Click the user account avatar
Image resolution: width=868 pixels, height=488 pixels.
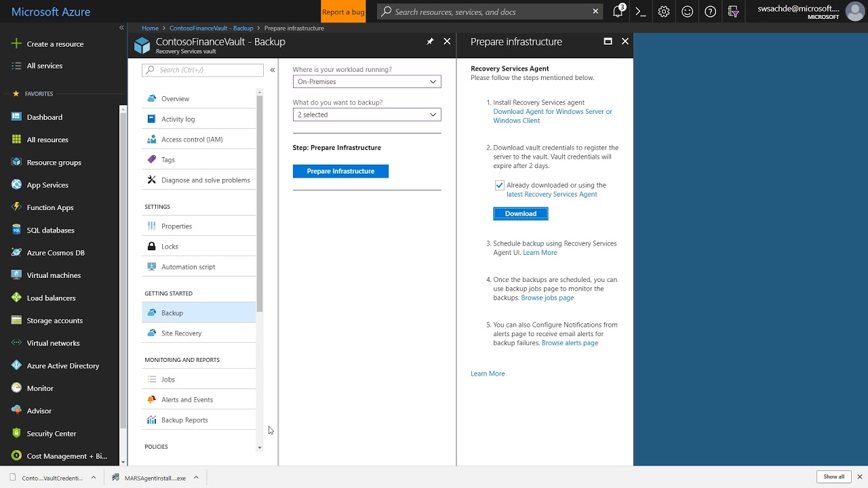(x=854, y=12)
